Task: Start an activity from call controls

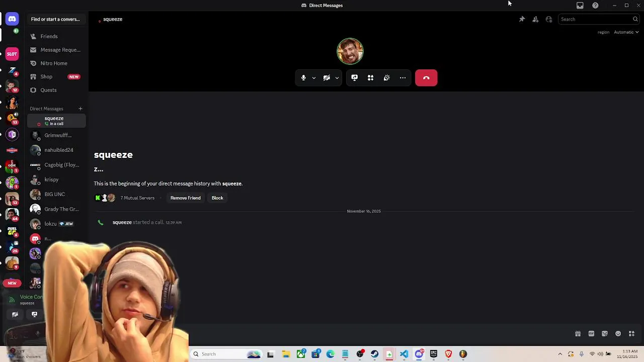Action: 370,78
